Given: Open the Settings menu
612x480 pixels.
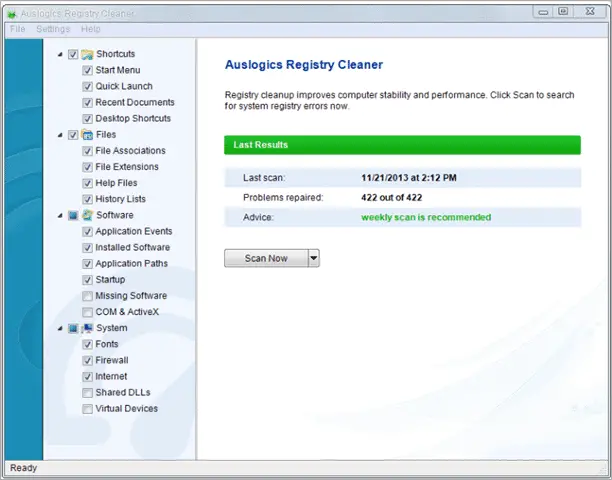Looking at the screenshot, I should (53, 29).
